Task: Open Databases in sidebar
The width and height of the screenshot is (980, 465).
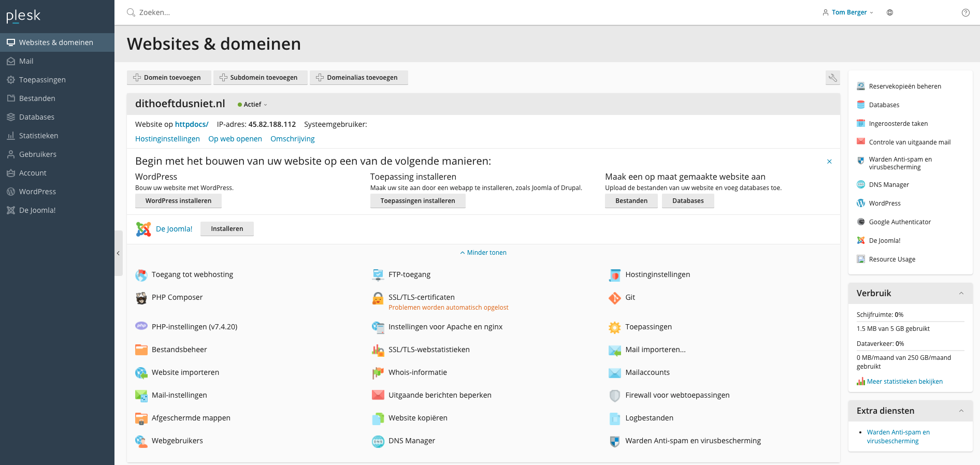Action: coord(57,117)
